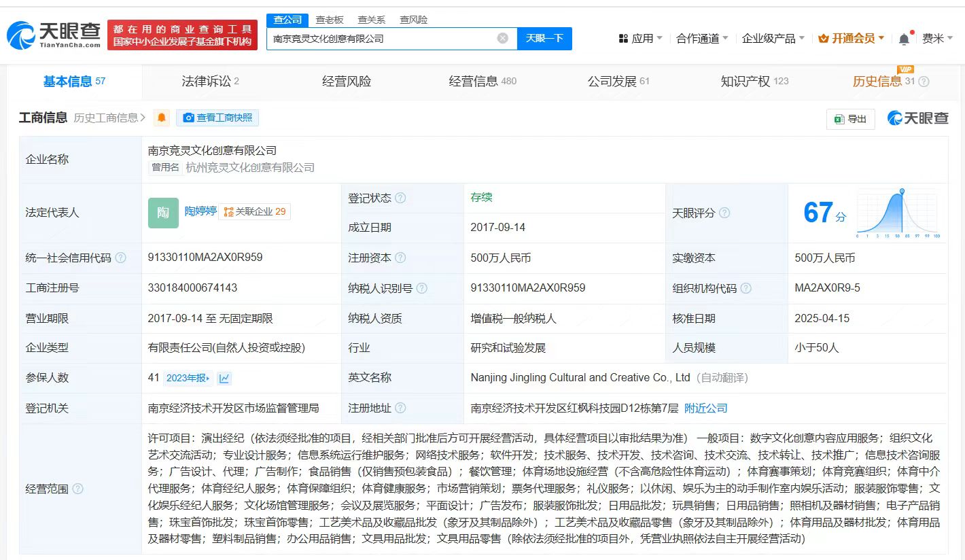Click the 小于50人 staff size value

[816, 347]
